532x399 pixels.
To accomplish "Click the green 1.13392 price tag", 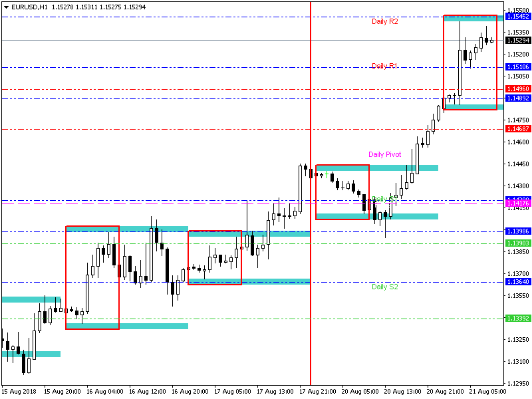I will (518, 319).
